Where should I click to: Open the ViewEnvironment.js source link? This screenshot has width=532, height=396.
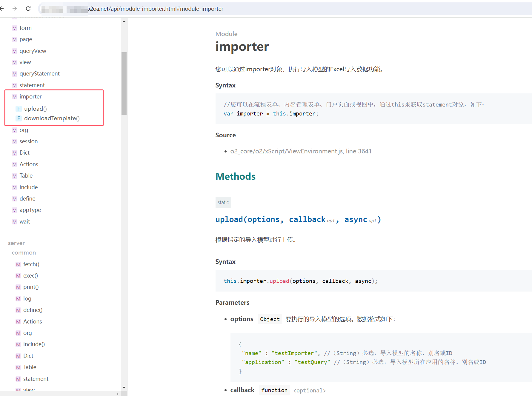tap(301, 151)
